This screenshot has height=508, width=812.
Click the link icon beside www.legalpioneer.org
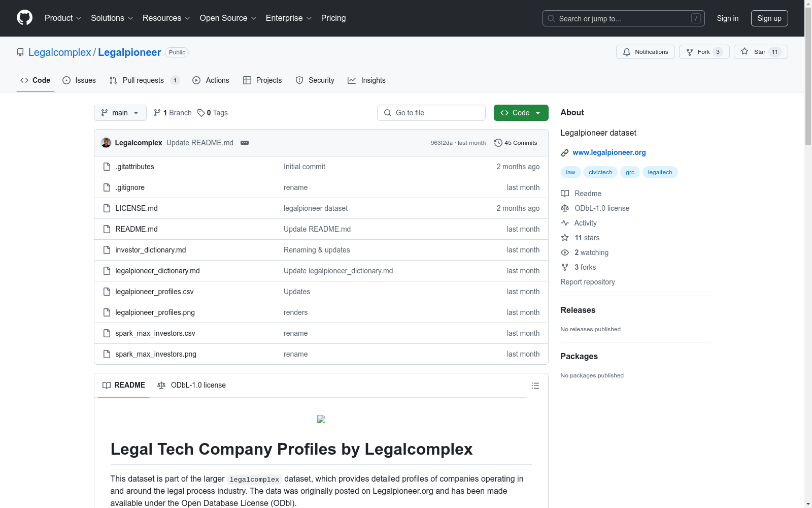[x=565, y=153]
